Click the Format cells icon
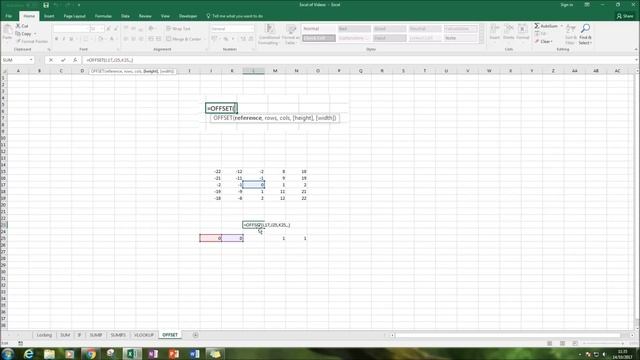640x360 pixels. [x=522, y=29]
